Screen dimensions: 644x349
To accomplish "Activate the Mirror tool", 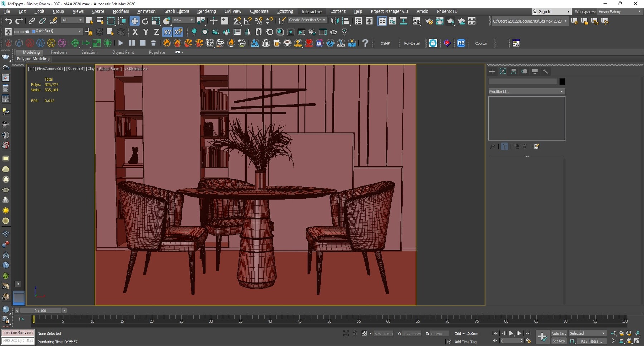I will point(335,21).
